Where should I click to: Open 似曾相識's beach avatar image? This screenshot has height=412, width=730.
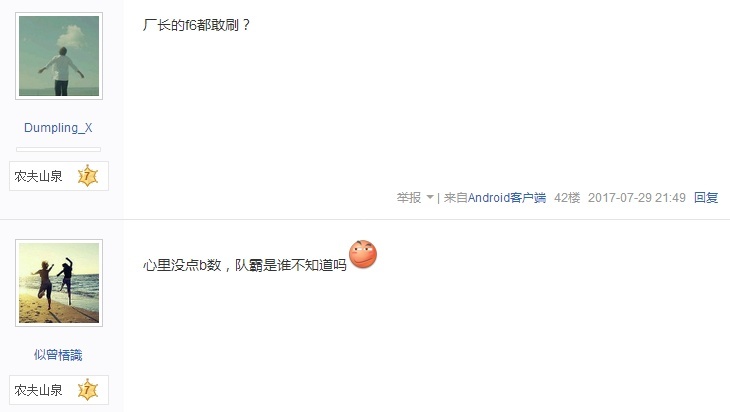point(59,283)
